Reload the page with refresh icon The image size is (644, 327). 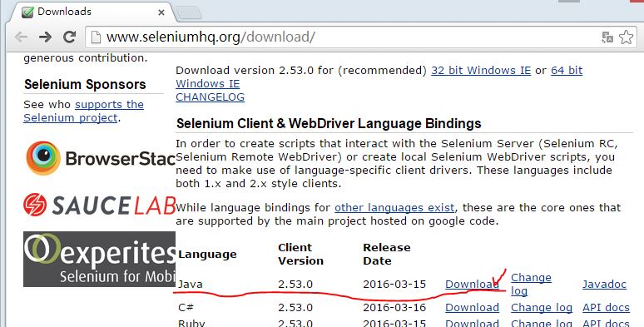click(x=69, y=37)
